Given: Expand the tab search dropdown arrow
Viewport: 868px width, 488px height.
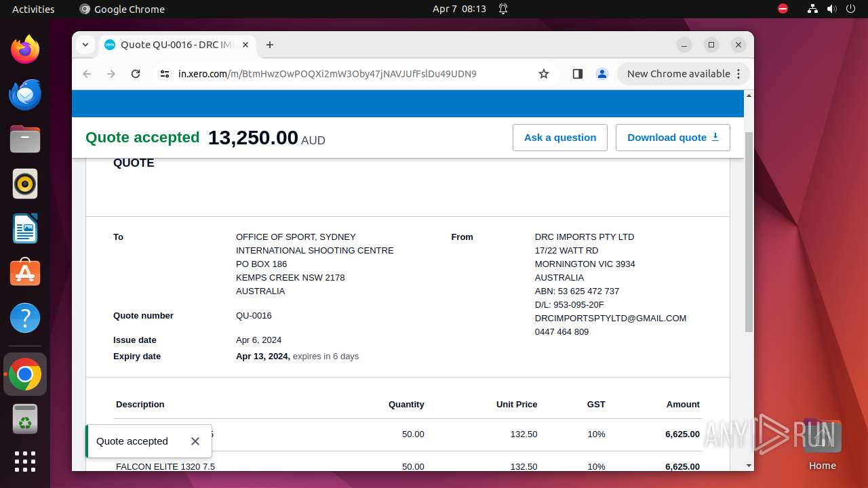Looking at the screenshot, I should tap(85, 45).
